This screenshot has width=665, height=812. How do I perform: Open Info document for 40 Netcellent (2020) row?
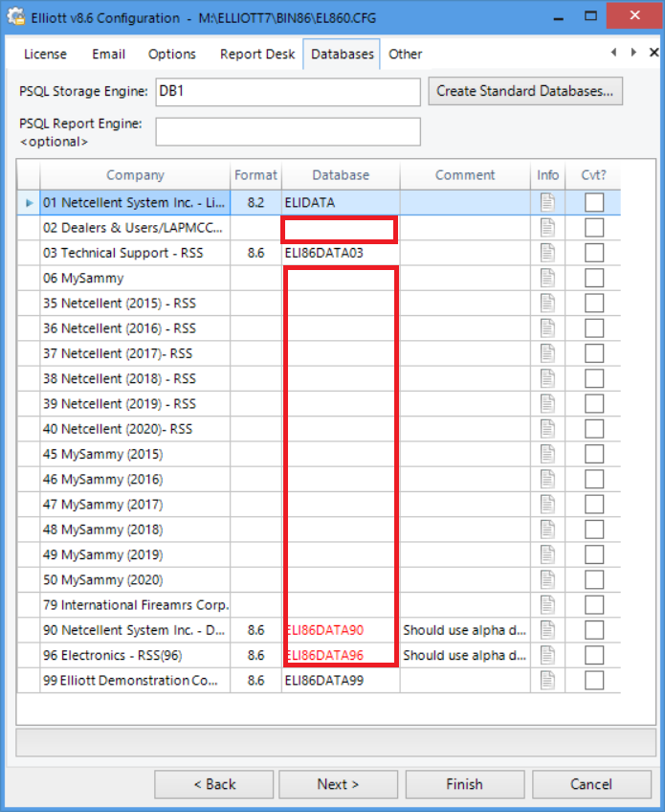547,429
